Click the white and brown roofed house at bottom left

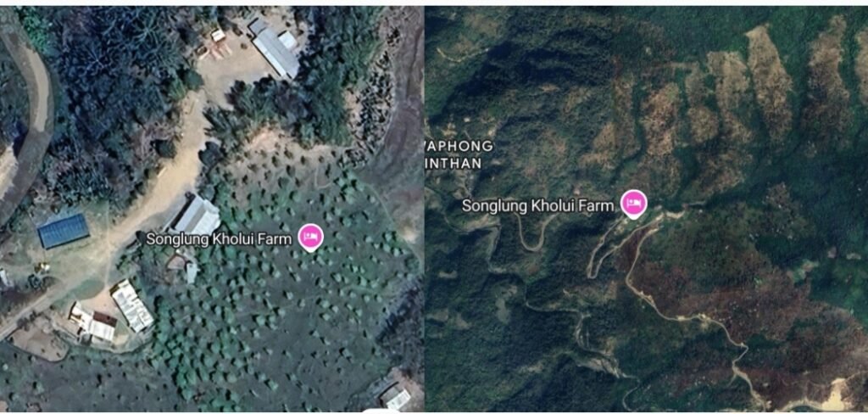93,322
